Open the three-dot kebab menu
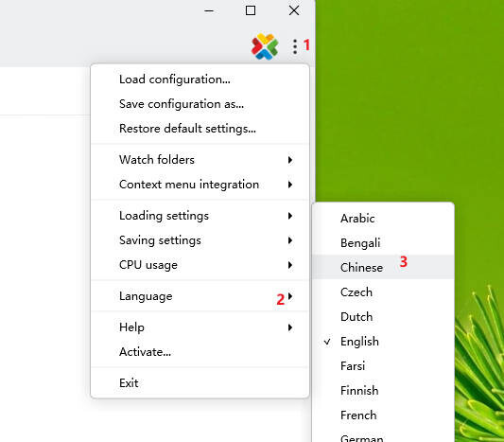504x442 pixels. 295,46
